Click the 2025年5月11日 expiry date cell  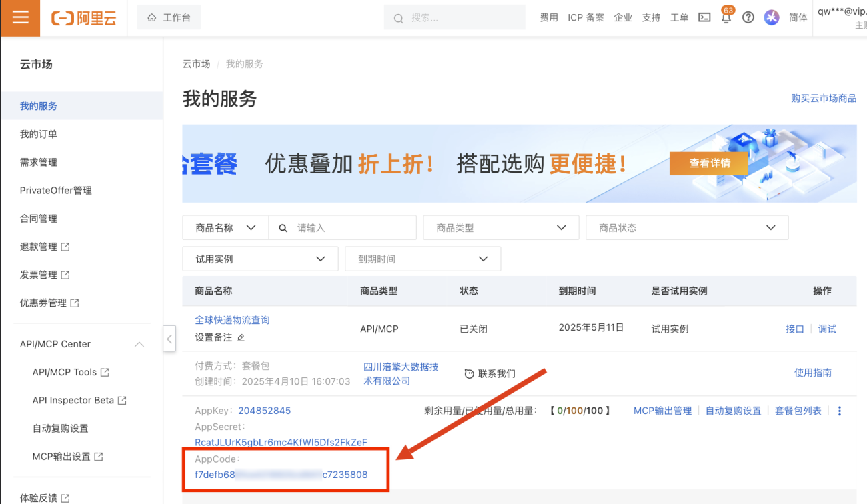pos(591,327)
